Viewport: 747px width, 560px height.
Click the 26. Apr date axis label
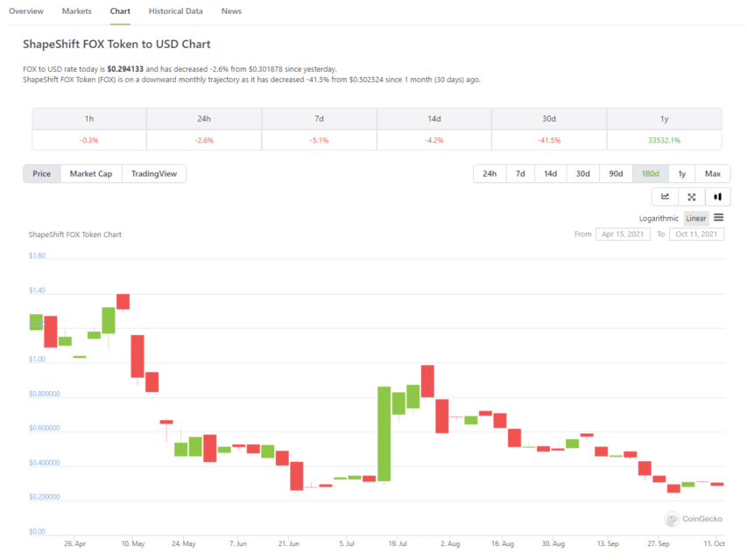[x=74, y=543]
